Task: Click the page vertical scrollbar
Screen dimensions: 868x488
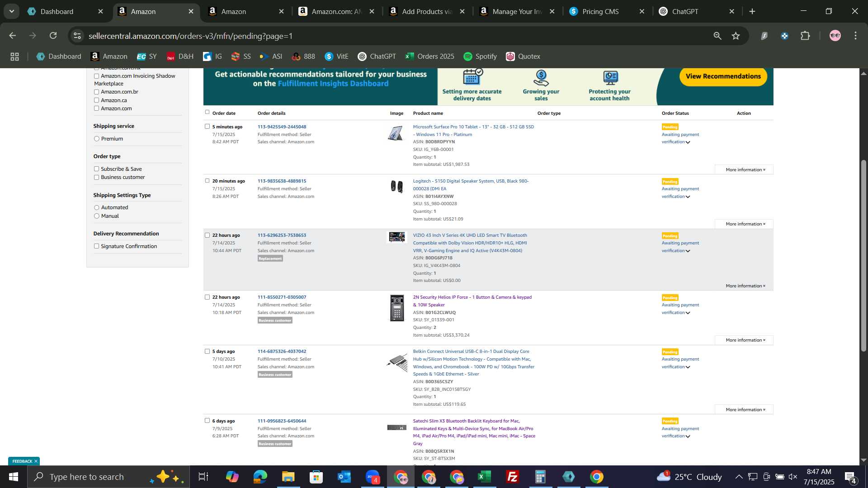Action: point(863,256)
